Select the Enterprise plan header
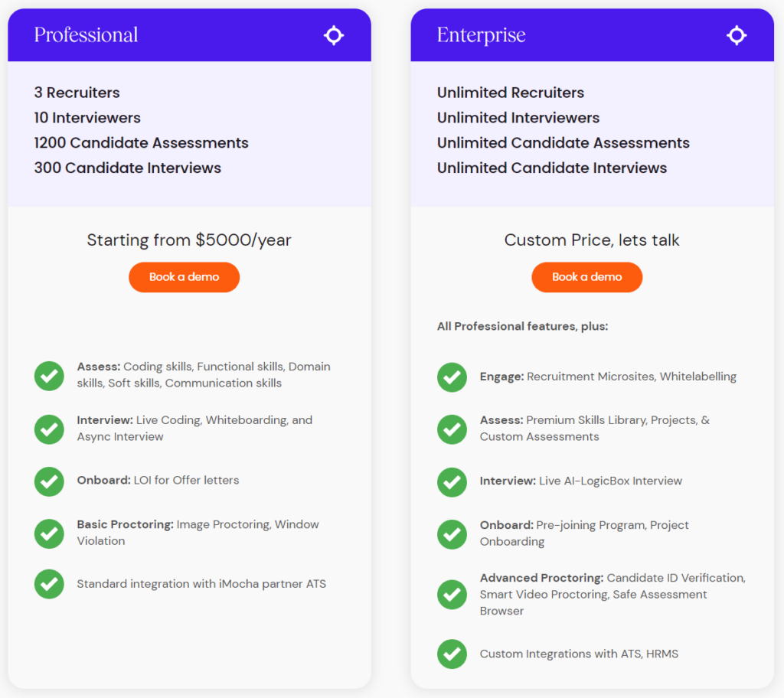784x698 pixels. (593, 35)
